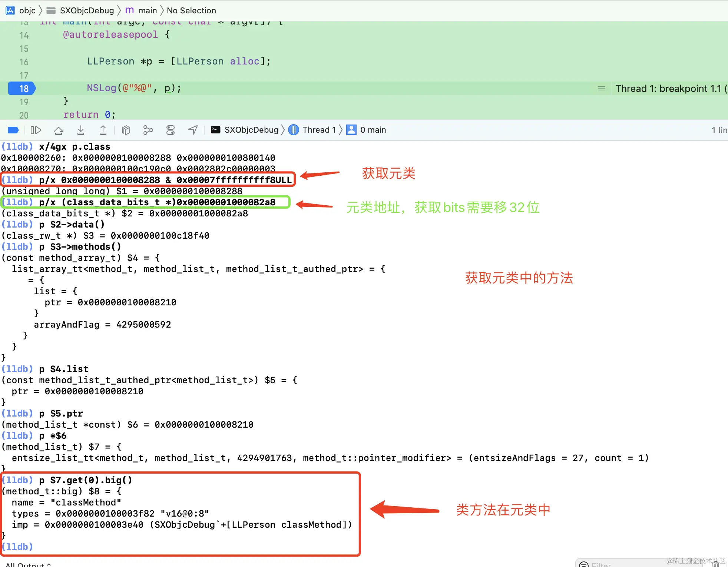Screen dimensions: 728x567
Task: Click the Environment Overrides icon
Action: 171,130
